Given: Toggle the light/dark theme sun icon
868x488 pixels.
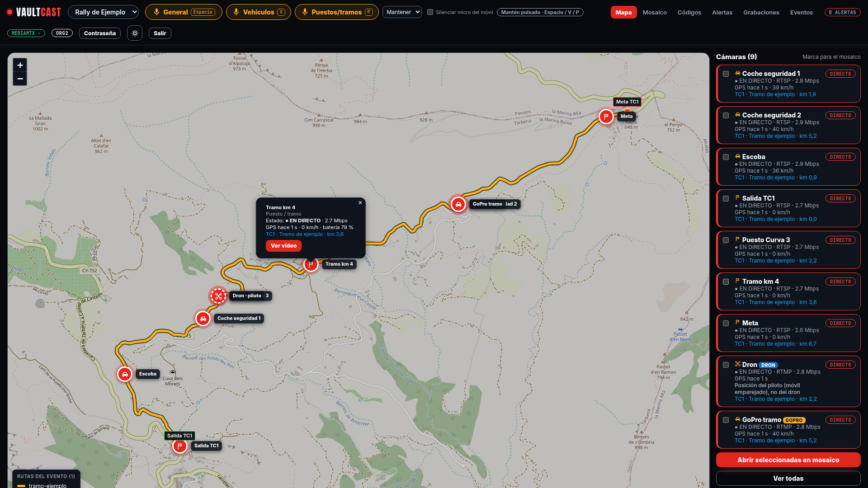Looking at the screenshot, I should pos(135,33).
